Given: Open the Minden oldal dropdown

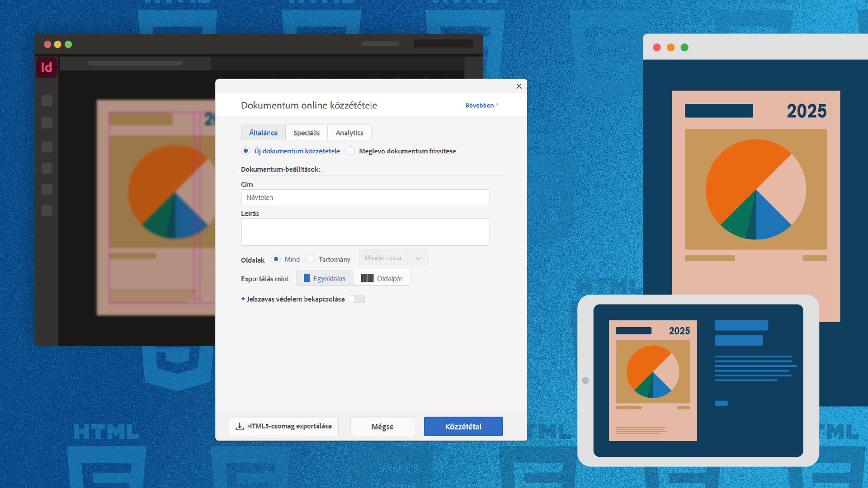Looking at the screenshot, I should point(384,258).
